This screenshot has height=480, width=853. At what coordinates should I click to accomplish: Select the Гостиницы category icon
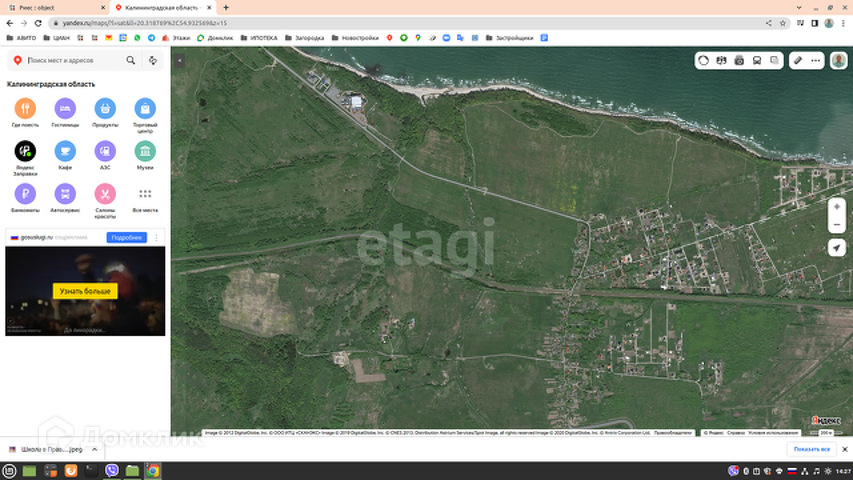[x=65, y=108]
